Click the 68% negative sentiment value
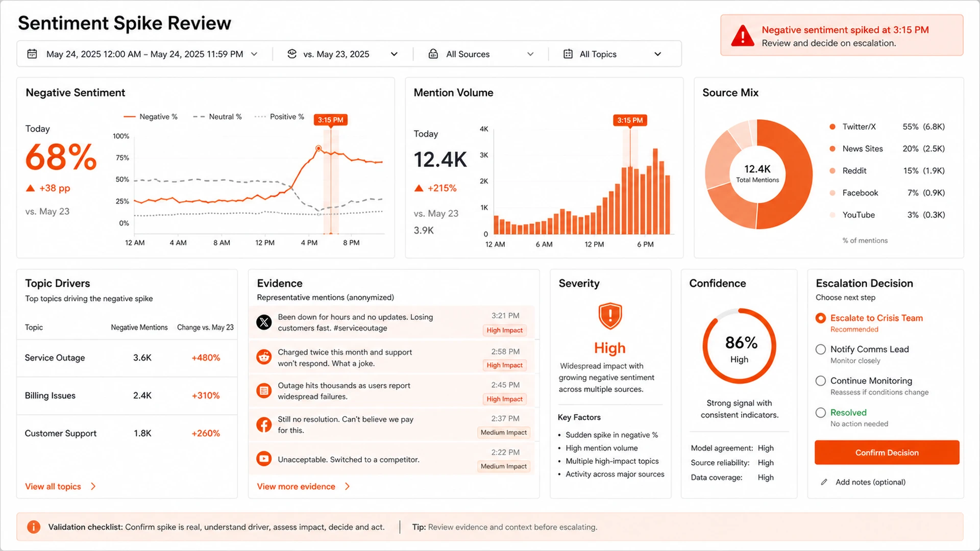This screenshot has height=551, width=980. point(61,157)
